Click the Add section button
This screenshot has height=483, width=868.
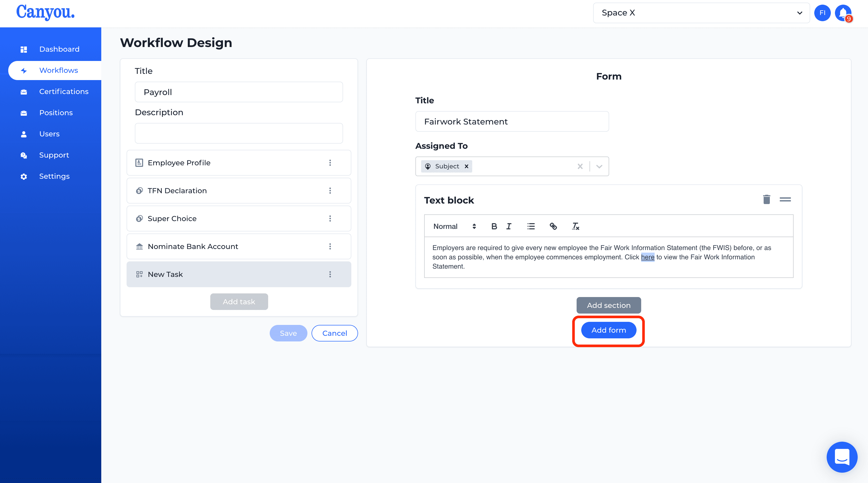click(x=609, y=305)
